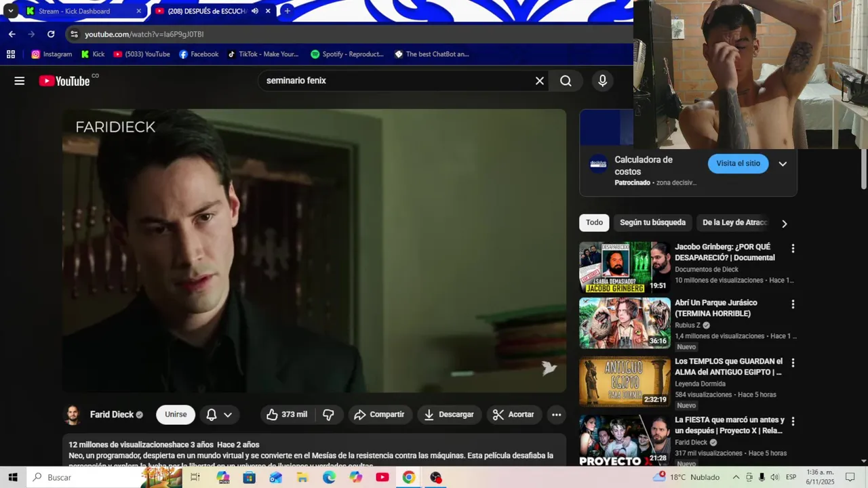Open Microsoft Store taskbar icon
The height and width of the screenshot is (488, 868).
tap(249, 477)
